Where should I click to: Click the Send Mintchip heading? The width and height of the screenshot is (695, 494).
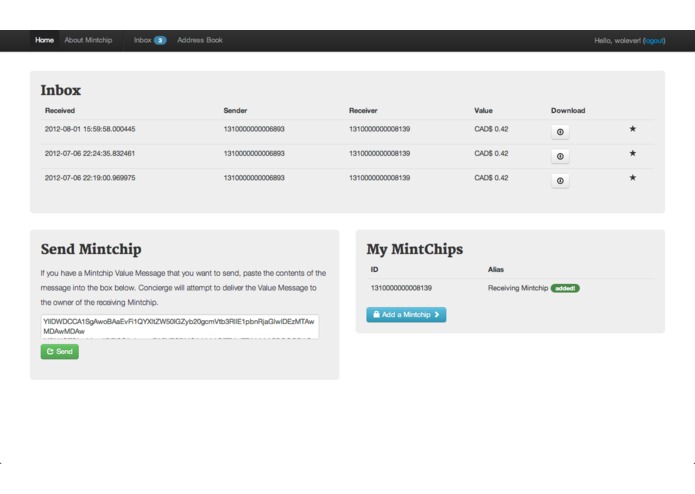click(91, 249)
